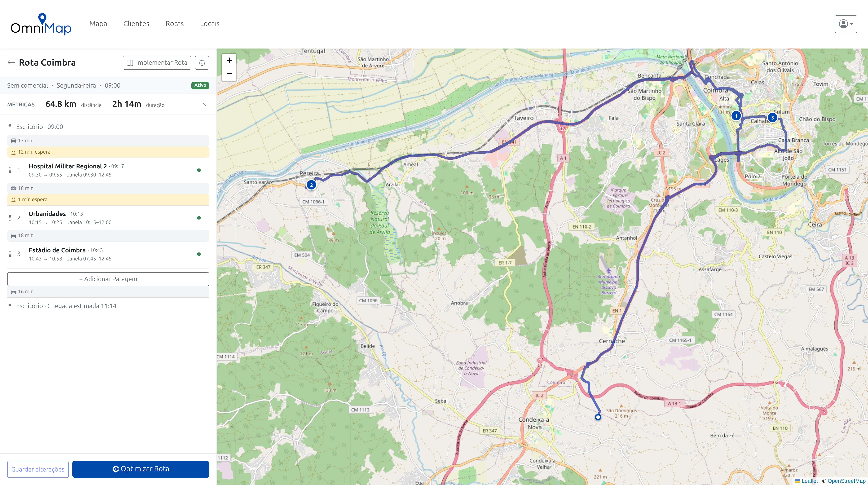Screen dimensions: 868x485
Task: Click the car icon in the 17 min row
Action: click(x=13, y=141)
